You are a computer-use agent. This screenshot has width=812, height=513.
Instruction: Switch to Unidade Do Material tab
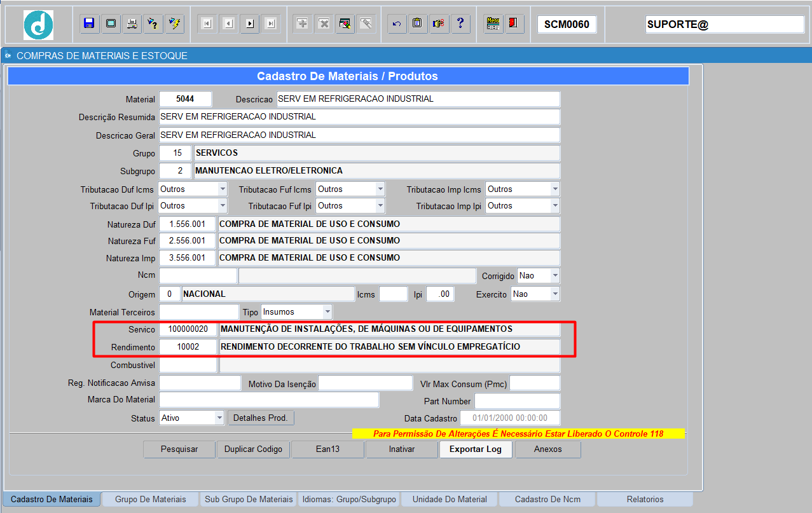pos(450,499)
